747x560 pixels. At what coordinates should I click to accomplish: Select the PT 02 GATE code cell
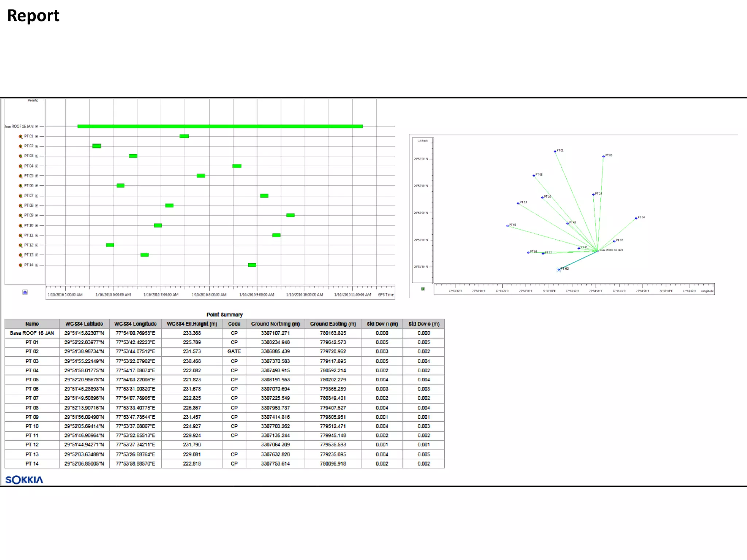(x=234, y=351)
